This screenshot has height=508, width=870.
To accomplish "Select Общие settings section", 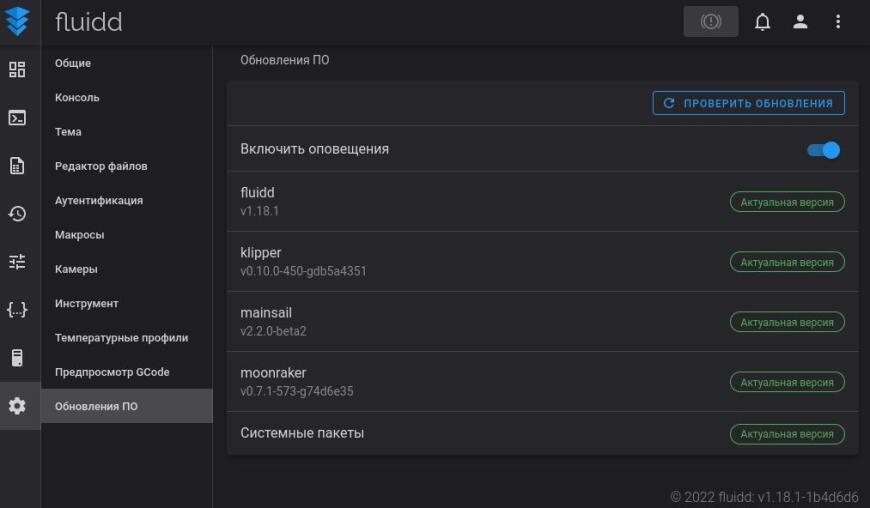I will [127, 63].
